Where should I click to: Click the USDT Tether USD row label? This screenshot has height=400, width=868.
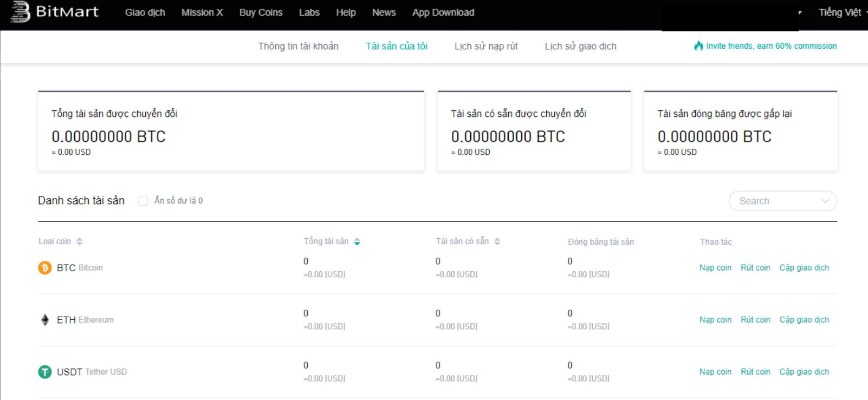(x=92, y=372)
